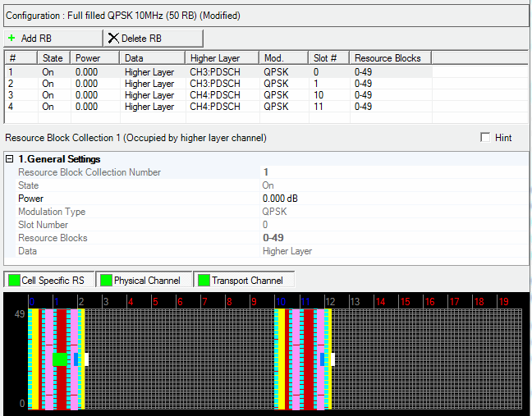Toggle the Physical Channel legend button
The height and width of the screenshot is (416, 532).
click(x=144, y=281)
